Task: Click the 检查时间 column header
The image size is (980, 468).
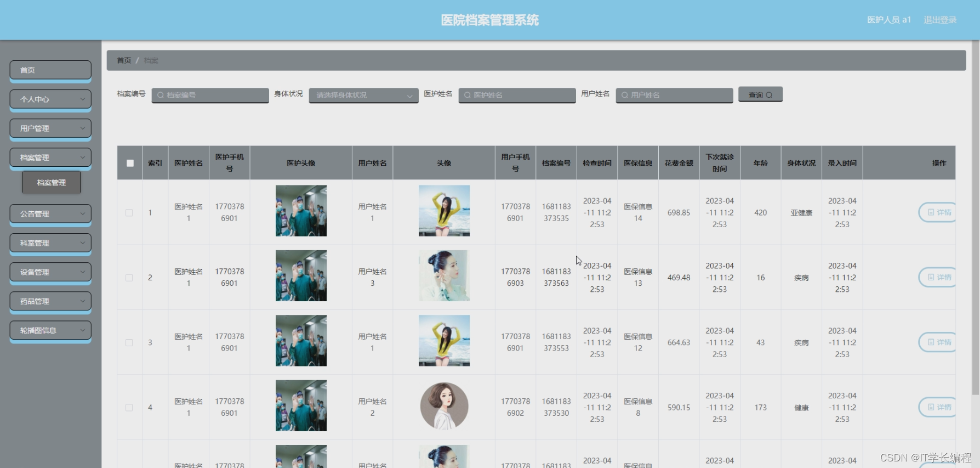Action: (597, 163)
